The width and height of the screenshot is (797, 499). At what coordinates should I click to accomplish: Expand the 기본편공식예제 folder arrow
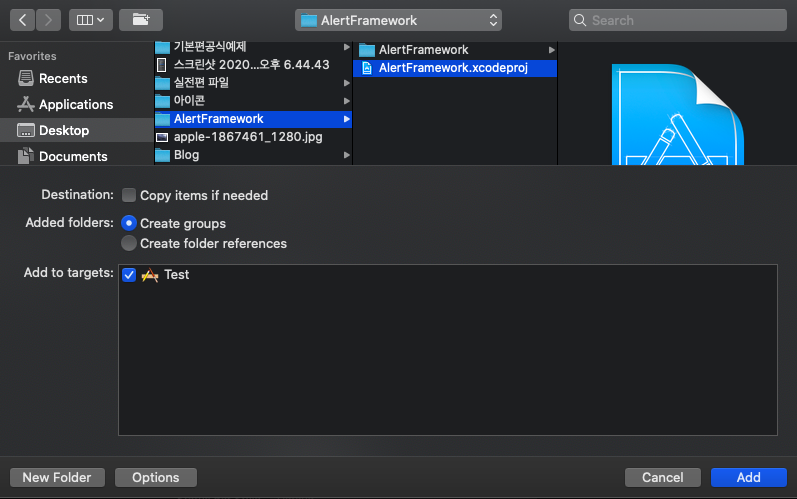coord(347,47)
